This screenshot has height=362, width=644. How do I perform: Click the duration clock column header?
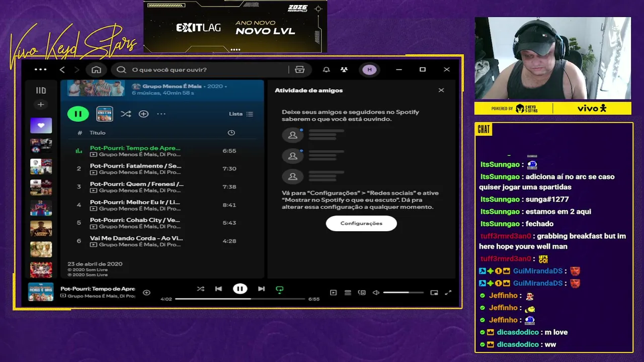[x=231, y=133]
